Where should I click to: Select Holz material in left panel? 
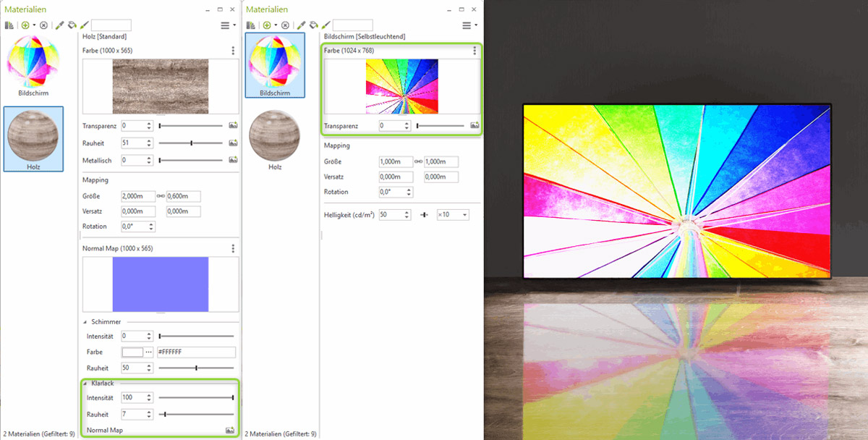[33, 139]
